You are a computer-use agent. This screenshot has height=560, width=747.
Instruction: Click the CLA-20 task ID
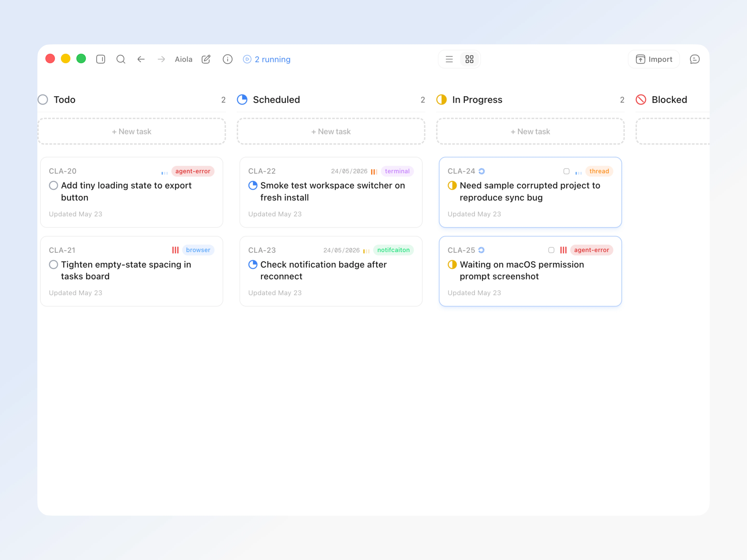pos(63,171)
